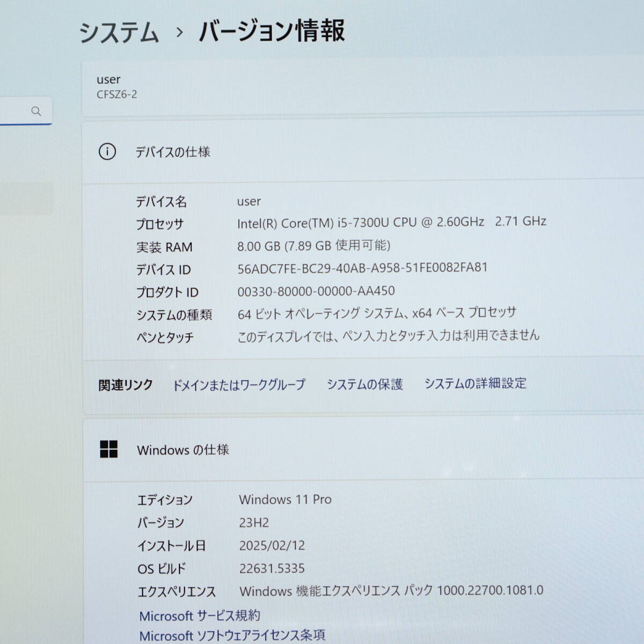Viewport: 644px width, 644px height.
Task: Select pen and touch value text
Action: 389,336
